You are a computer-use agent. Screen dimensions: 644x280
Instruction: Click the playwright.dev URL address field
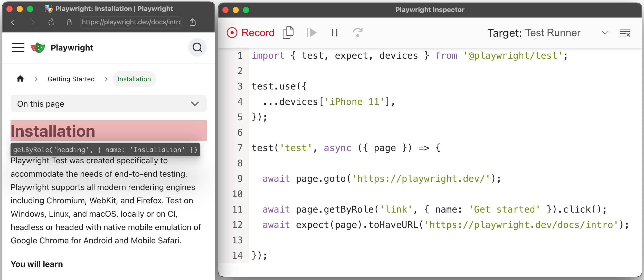coord(131,22)
